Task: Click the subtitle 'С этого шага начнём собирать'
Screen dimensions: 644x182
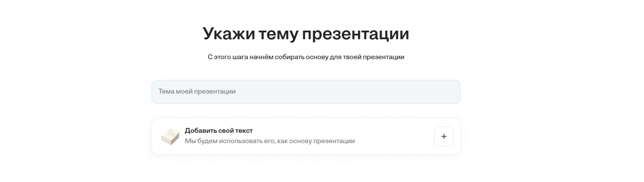Action: coord(256,57)
